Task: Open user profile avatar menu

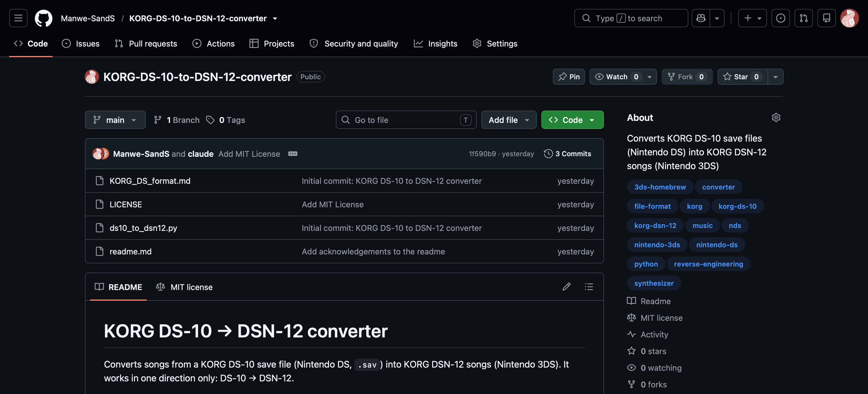Action: (x=849, y=18)
